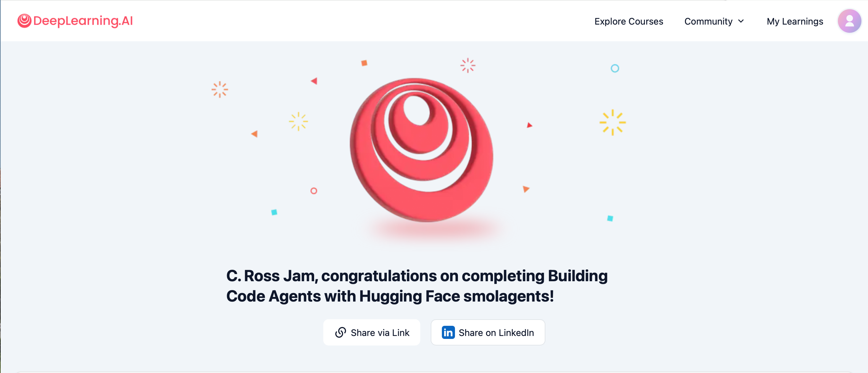This screenshot has width=868, height=373.
Task: Click the small red circle outline confetti
Action: (x=313, y=191)
